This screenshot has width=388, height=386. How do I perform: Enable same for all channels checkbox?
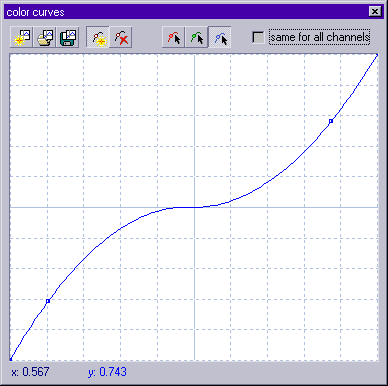coord(258,37)
